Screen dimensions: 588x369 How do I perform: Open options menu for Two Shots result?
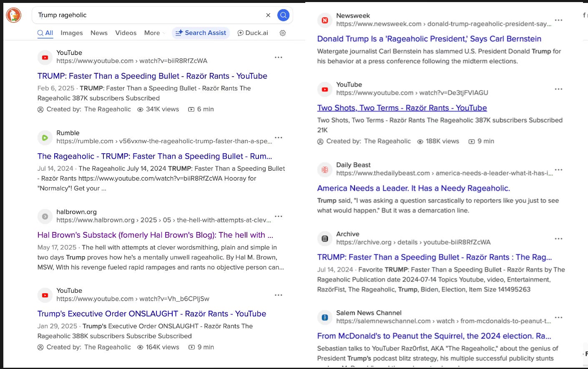coord(559,89)
